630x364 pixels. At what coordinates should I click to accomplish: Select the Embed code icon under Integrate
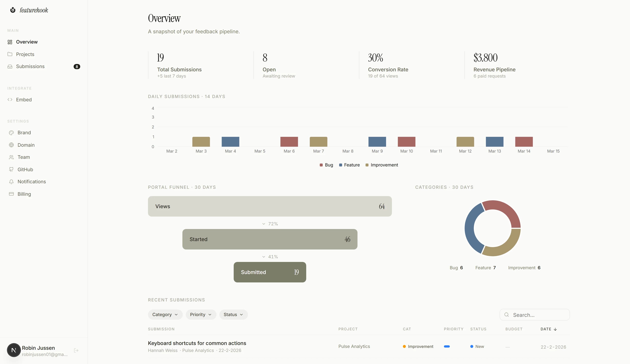click(x=10, y=99)
